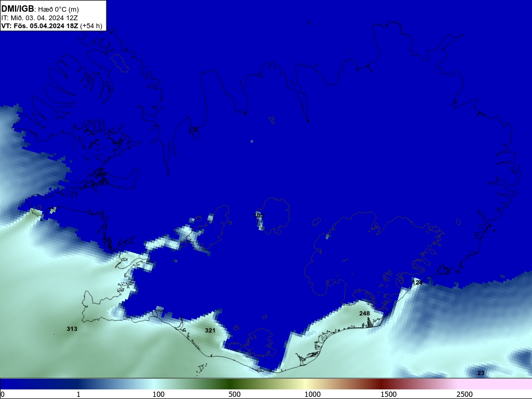The height and width of the screenshot is (399, 532).
Task: Click the color scale label '1000'
Action: coord(312,394)
